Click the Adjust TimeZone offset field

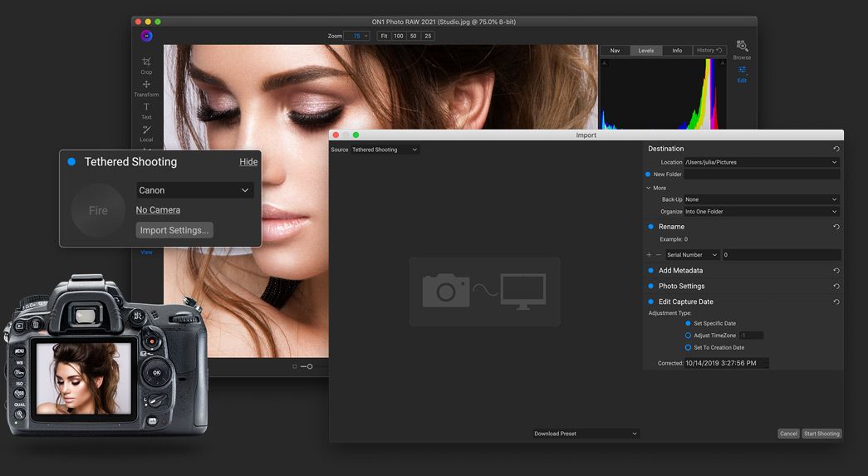coord(751,336)
